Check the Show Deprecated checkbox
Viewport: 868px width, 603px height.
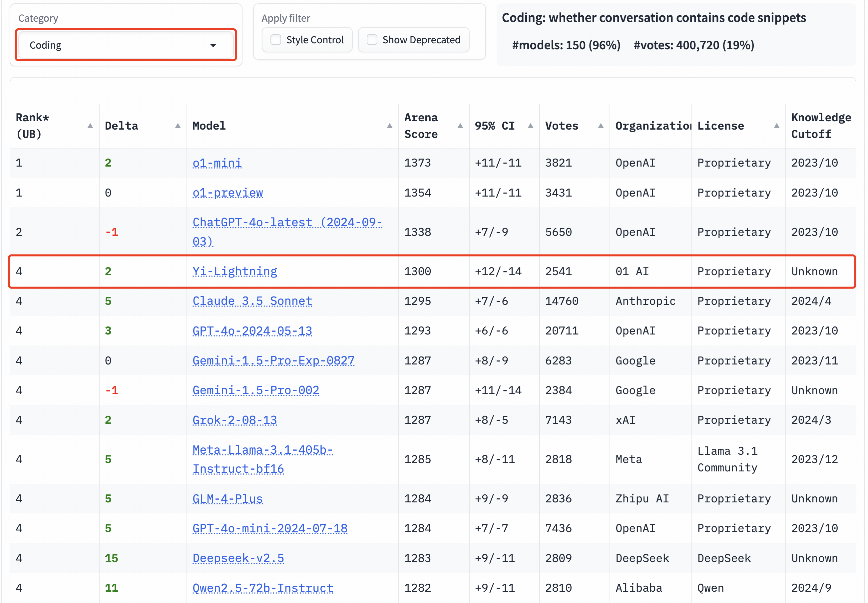(x=372, y=40)
